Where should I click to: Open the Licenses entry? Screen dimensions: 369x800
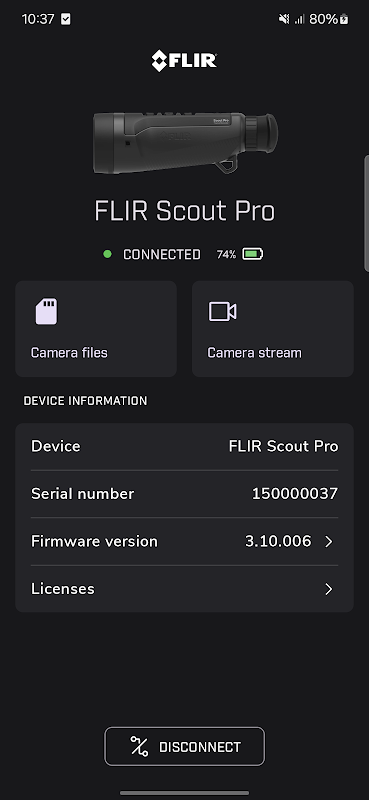pyautogui.click(x=184, y=589)
